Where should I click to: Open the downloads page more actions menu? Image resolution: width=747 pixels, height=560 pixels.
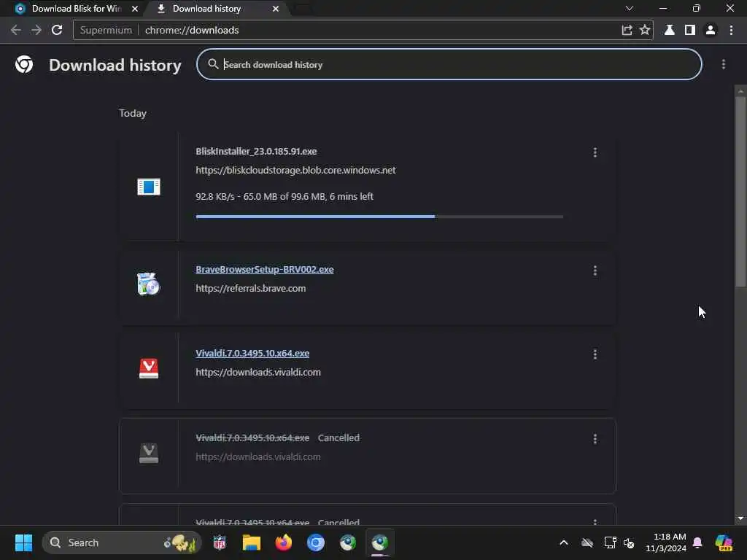coord(723,64)
